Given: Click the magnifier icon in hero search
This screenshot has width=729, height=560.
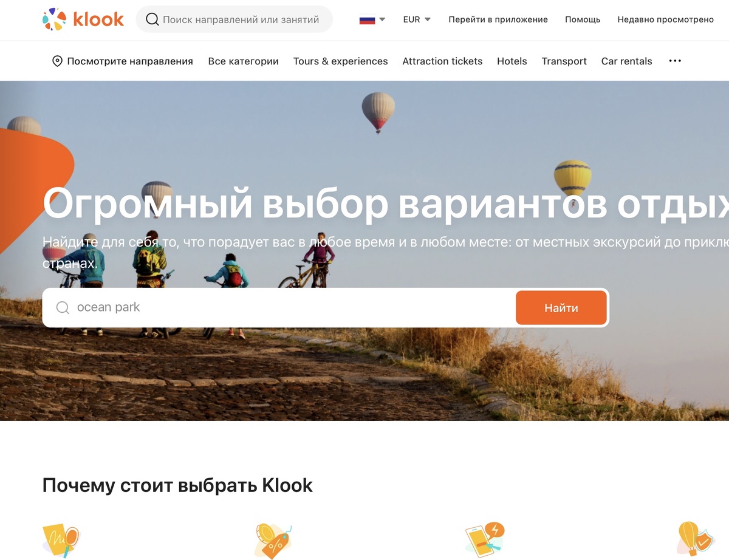Looking at the screenshot, I should [63, 307].
